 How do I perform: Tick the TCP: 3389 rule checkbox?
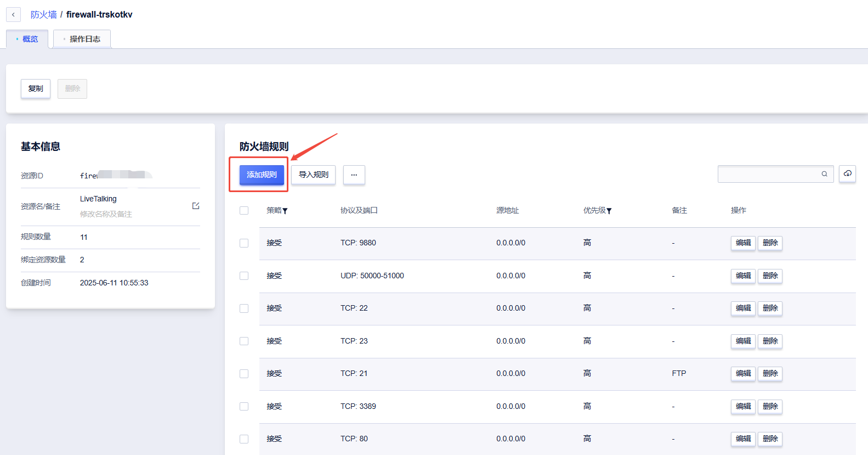point(244,407)
